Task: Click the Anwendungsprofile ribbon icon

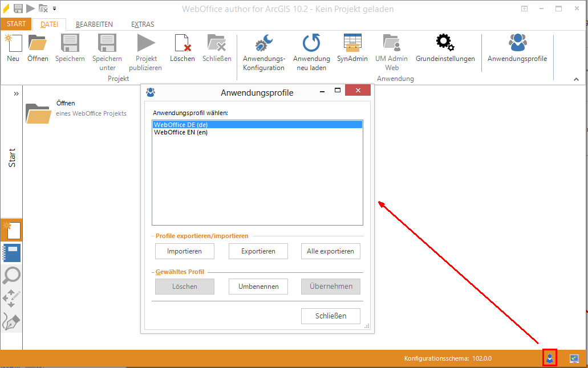Action: (x=517, y=44)
